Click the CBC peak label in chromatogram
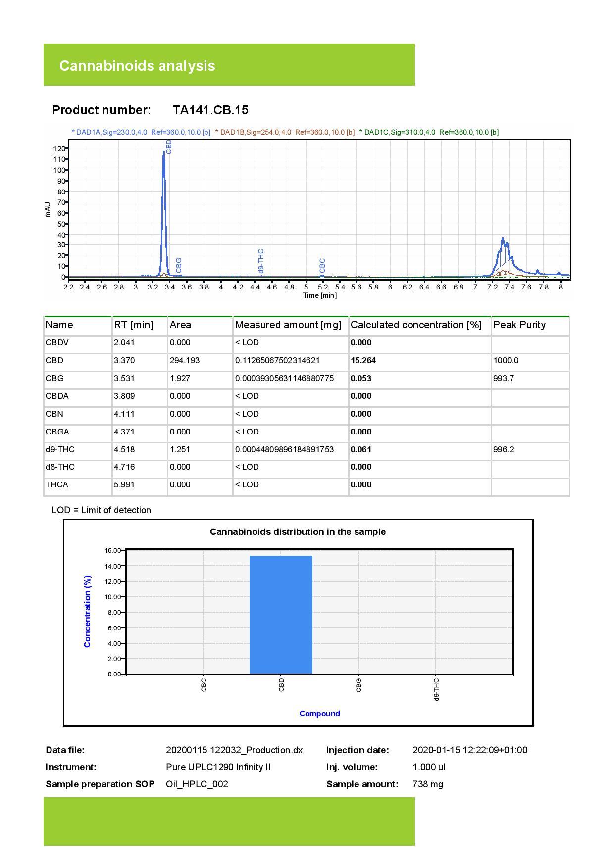 322,265
